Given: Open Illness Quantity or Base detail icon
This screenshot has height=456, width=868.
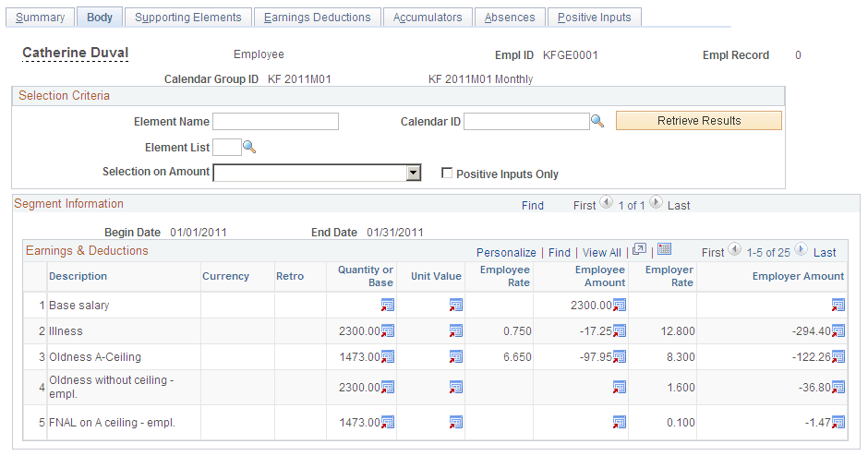Looking at the screenshot, I should pyautogui.click(x=388, y=331).
